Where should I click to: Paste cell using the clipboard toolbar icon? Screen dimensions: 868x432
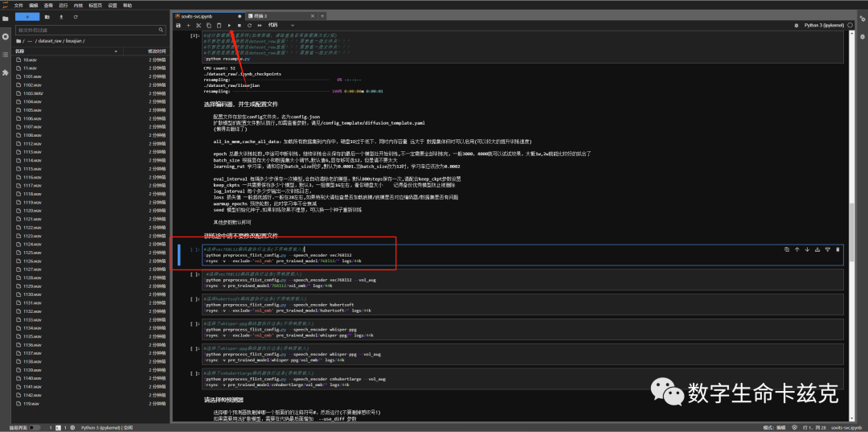(219, 26)
